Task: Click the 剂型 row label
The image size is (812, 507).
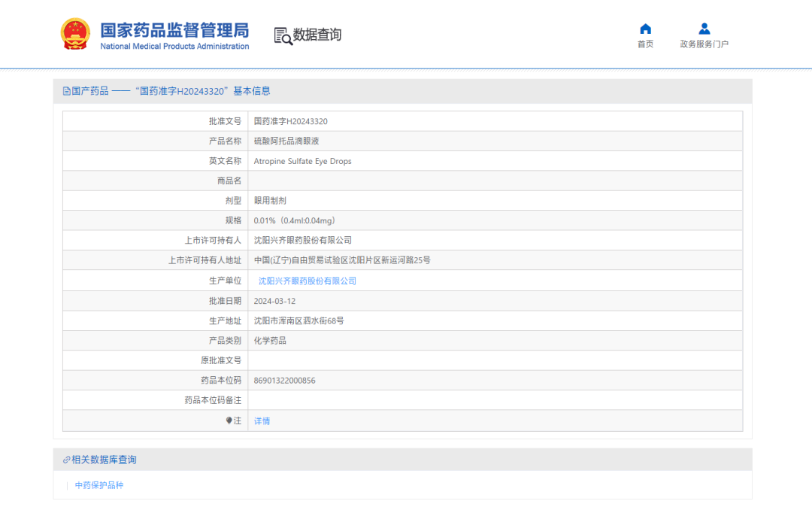Action: (x=233, y=200)
